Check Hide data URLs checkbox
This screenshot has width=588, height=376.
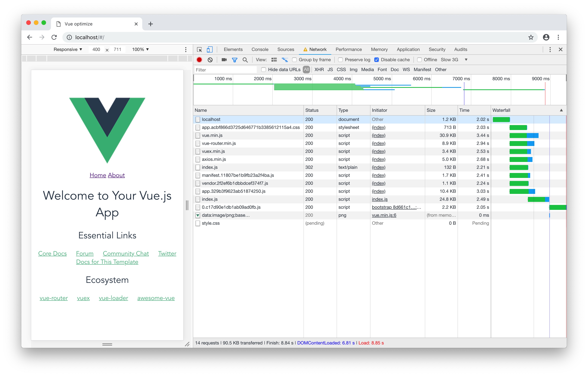(x=263, y=70)
